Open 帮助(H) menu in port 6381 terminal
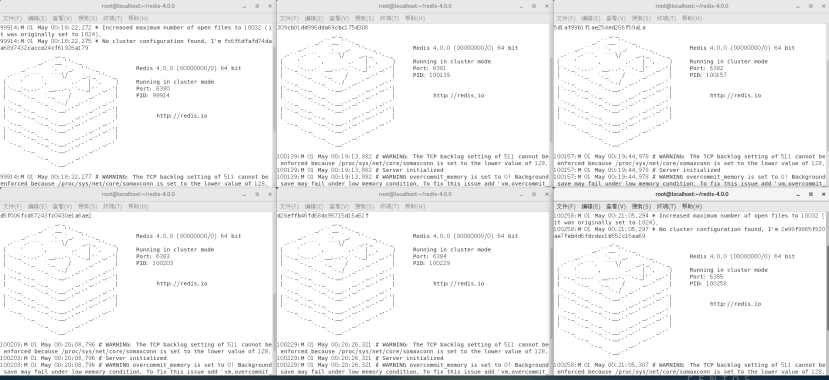Image resolution: width=829 pixels, height=380 pixels. [415, 18]
